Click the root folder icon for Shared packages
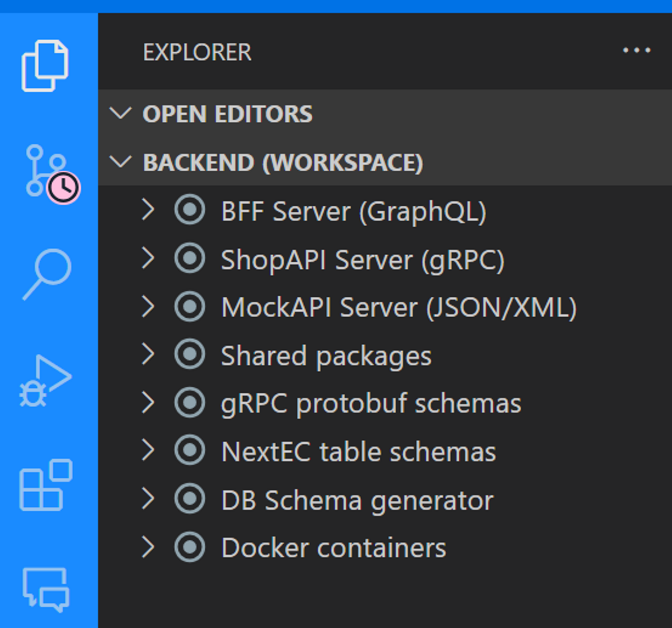 [x=189, y=355]
